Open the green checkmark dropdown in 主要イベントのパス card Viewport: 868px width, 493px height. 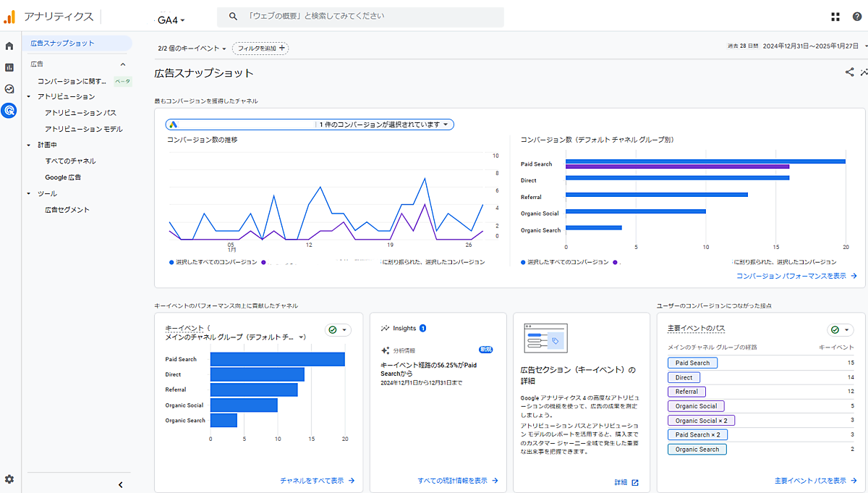[842, 329]
